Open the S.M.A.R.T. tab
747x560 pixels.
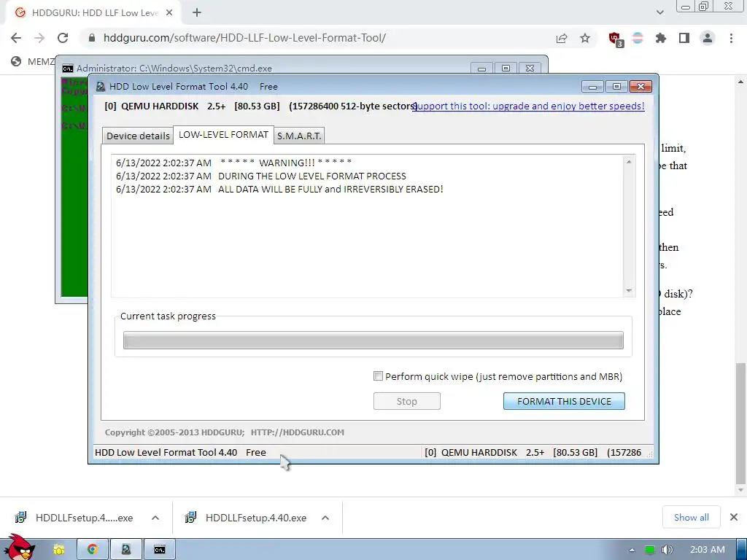click(x=299, y=136)
